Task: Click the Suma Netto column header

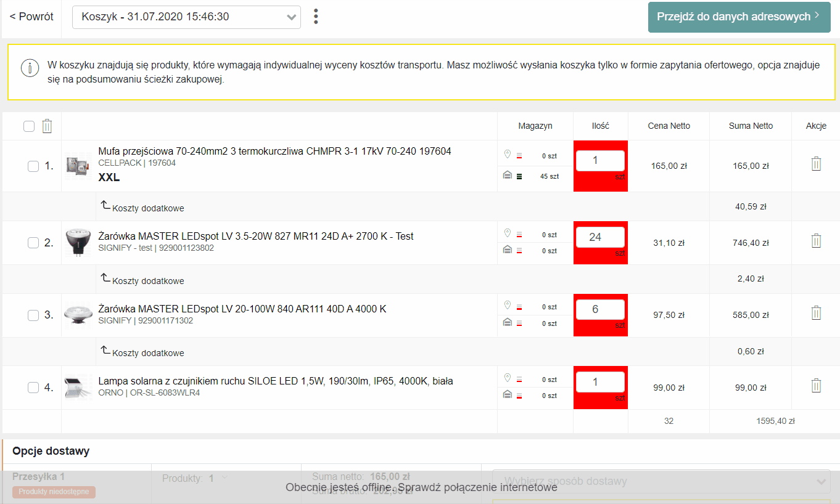Action: tap(751, 126)
